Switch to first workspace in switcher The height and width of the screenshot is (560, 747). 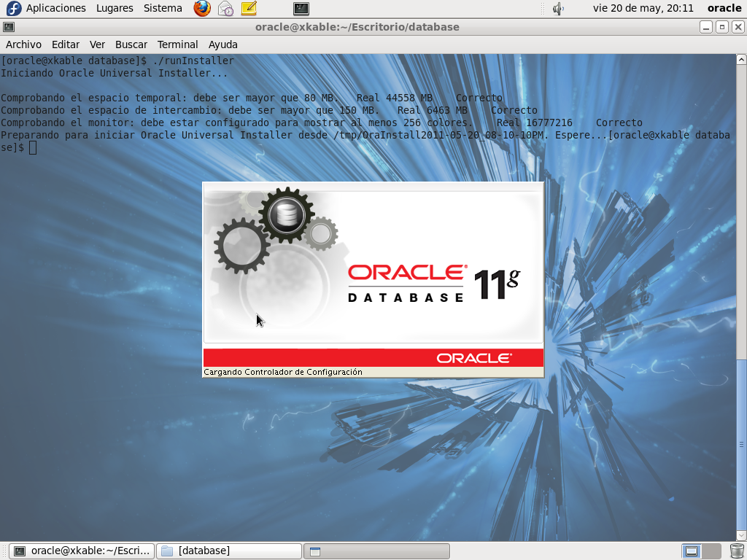pyautogui.click(x=692, y=551)
